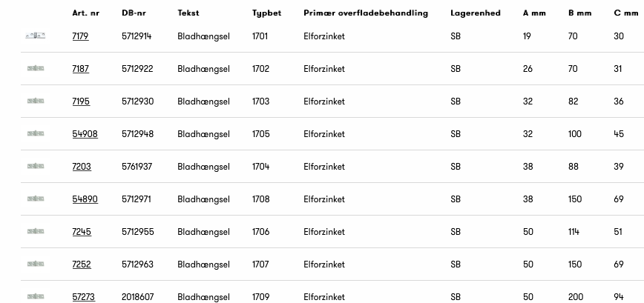Click product thumbnail for article 7252
The width and height of the screenshot is (644, 303).
point(36,264)
